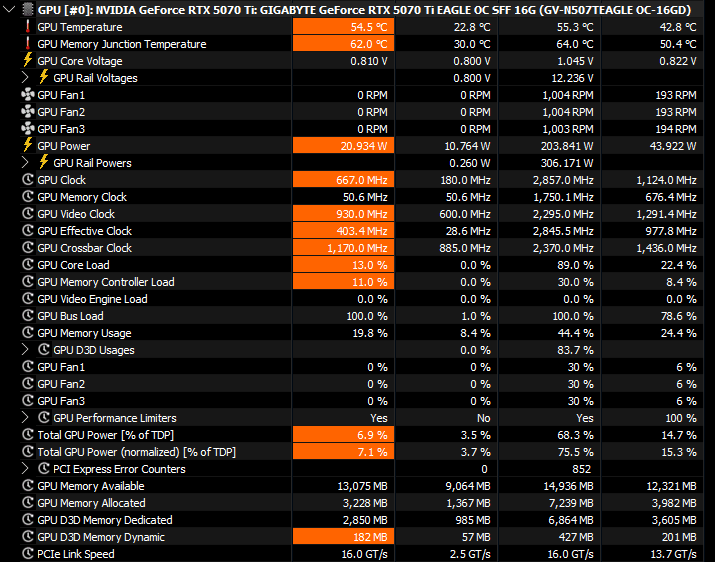This screenshot has height=562, width=715.
Task: Expand the GPU Rail Powers row
Action: point(27,163)
